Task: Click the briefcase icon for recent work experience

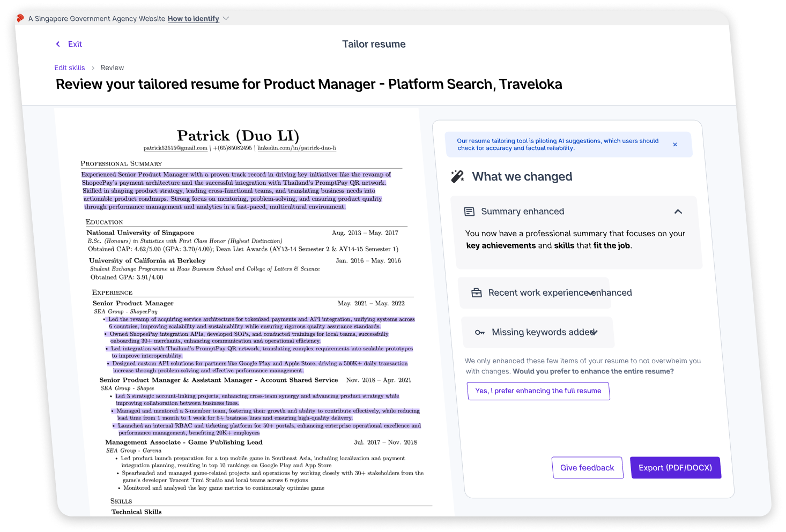Action: [x=476, y=293]
